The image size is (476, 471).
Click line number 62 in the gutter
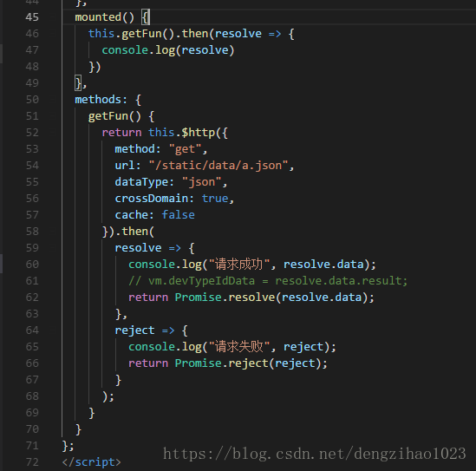(32, 298)
